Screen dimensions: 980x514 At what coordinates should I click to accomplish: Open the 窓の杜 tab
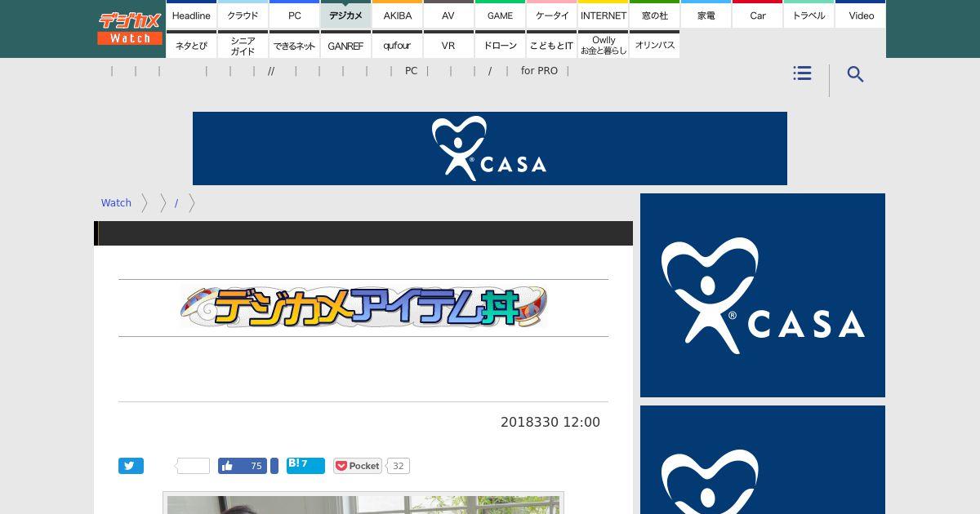(654, 15)
